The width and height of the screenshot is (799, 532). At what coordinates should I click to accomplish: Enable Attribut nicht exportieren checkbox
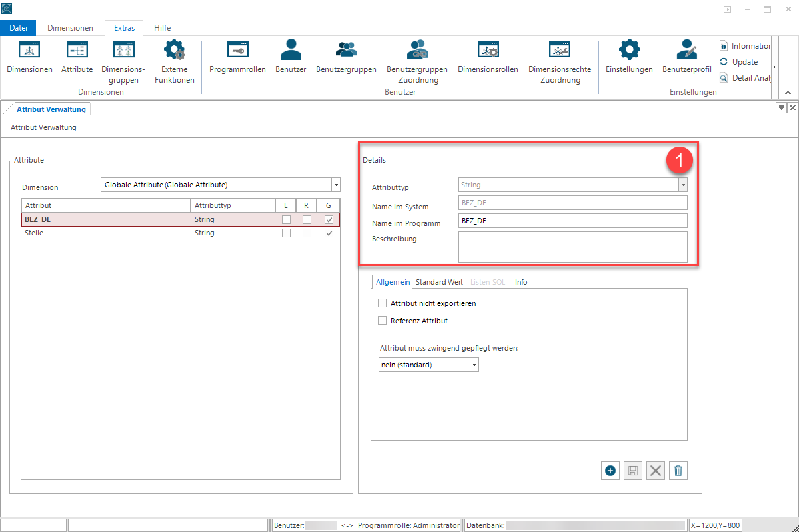383,303
